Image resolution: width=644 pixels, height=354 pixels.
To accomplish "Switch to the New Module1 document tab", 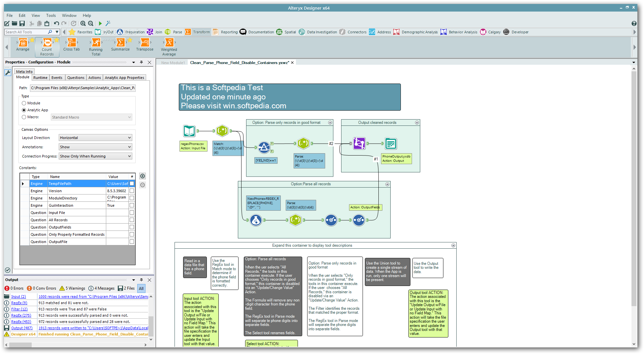I will coord(173,63).
